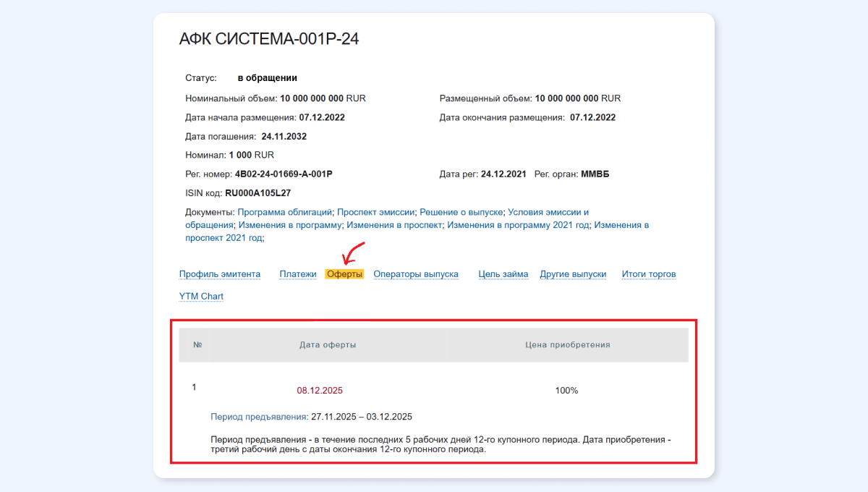Select the status value в обращении

coord(268,78)
